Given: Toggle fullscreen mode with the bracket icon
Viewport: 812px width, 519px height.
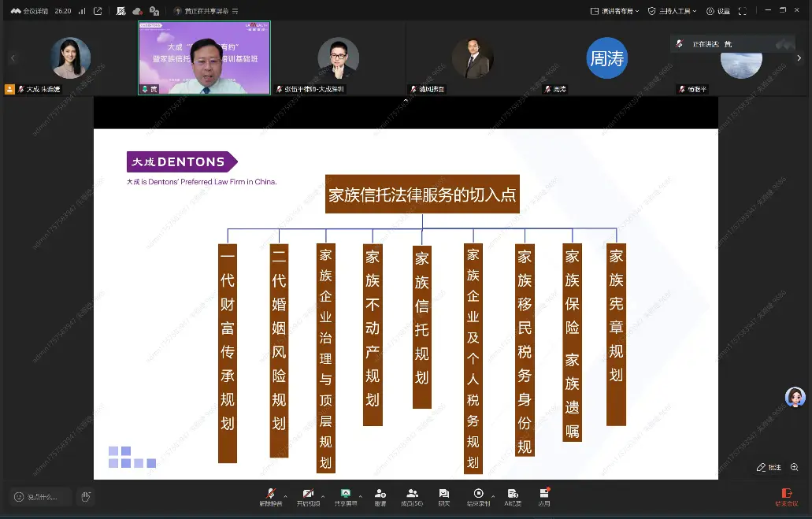Looking at the screenshot, I should coord(742,11).
